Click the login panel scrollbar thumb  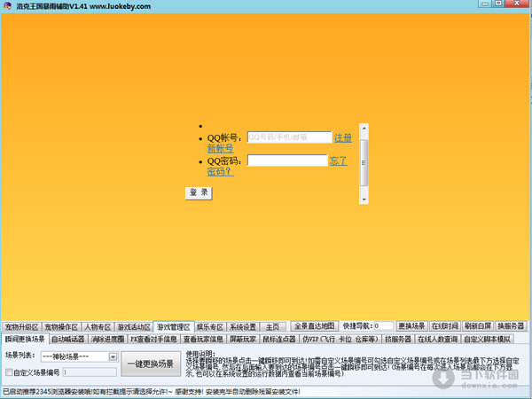pyautogui.click(x=364, y=162)
